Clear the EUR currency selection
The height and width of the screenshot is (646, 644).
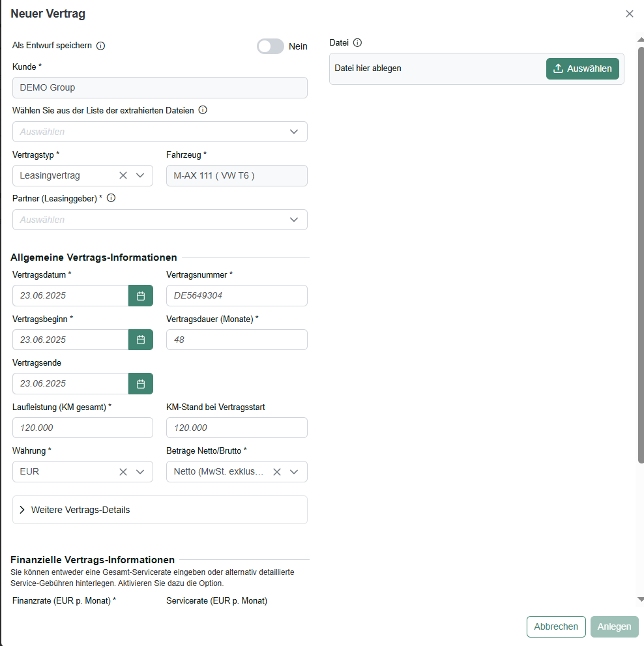pos(123,472)
